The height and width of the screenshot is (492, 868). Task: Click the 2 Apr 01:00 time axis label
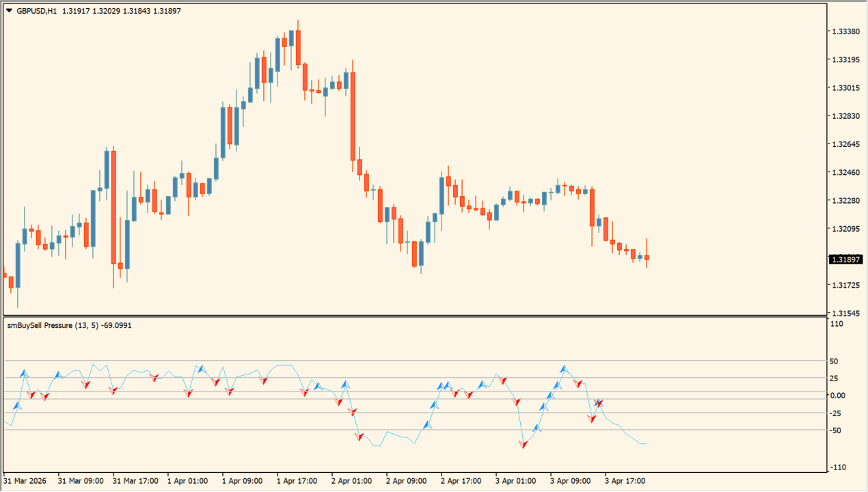tap(351, 481)
